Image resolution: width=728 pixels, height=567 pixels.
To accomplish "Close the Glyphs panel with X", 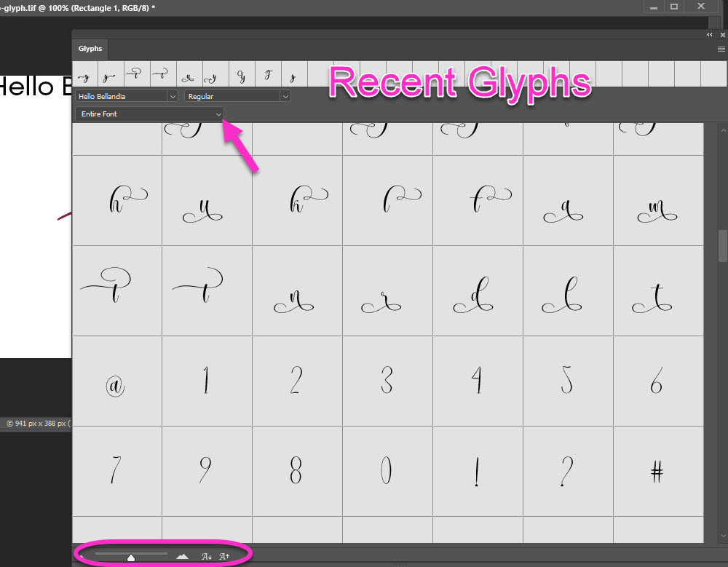I will 723,35.
